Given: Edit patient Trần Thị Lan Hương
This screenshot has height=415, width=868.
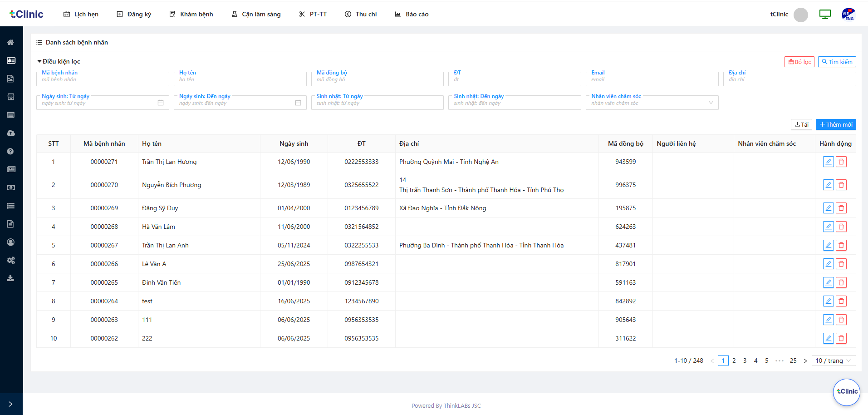Looking at the screenshot, I should pyautogui.click(x=828, y=162).
